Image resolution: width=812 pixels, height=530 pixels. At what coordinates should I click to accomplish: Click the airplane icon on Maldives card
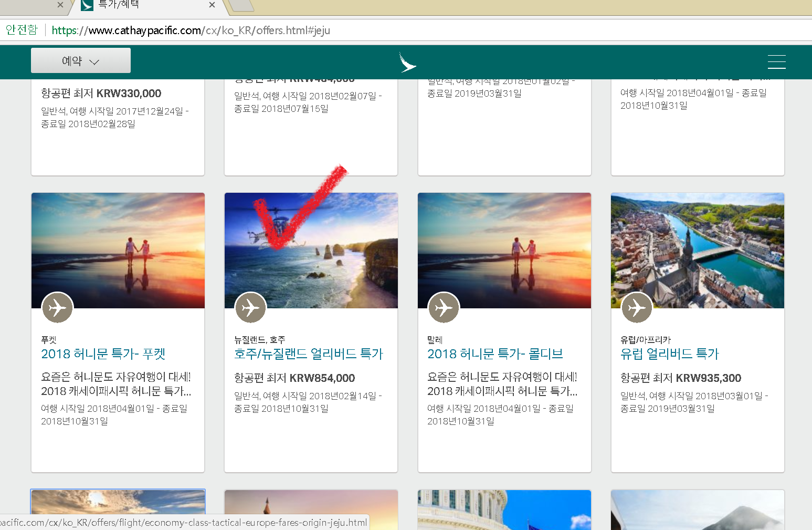point(444,308)
